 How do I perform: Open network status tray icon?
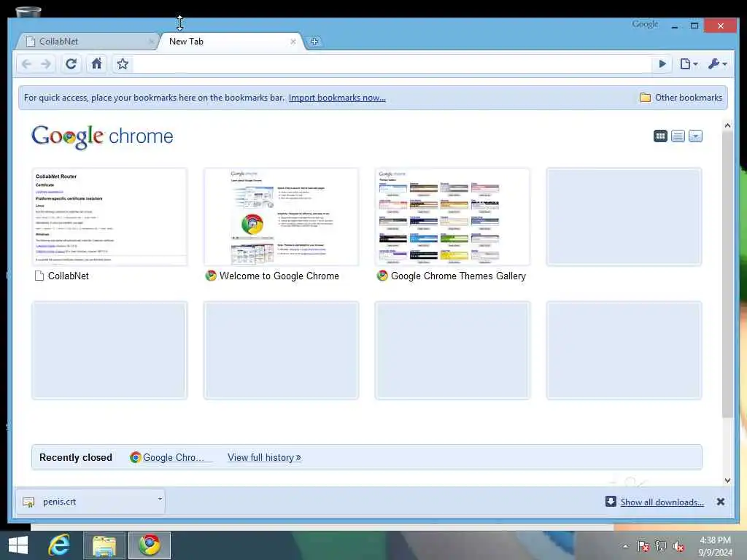(x=661, y=546)
